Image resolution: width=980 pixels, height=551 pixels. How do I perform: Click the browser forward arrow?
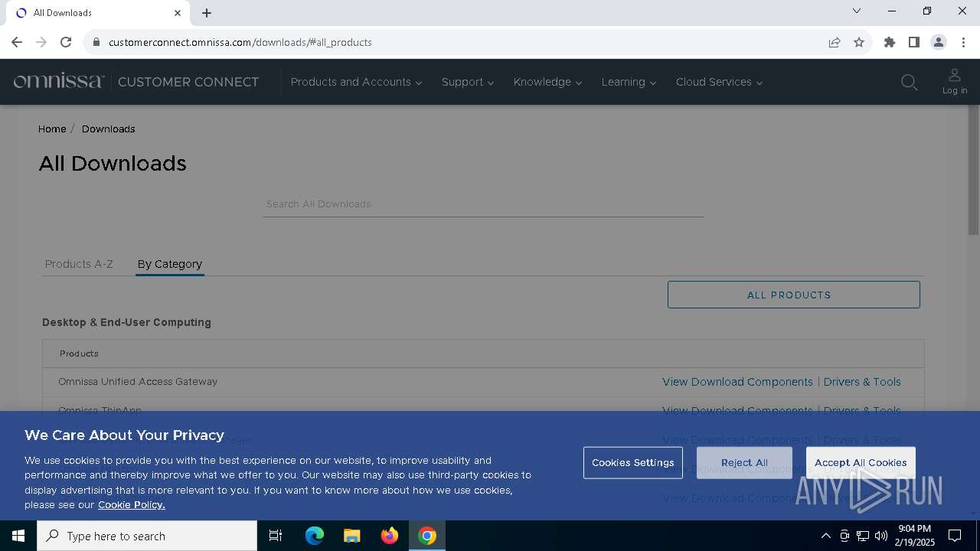tap(41, 42)
